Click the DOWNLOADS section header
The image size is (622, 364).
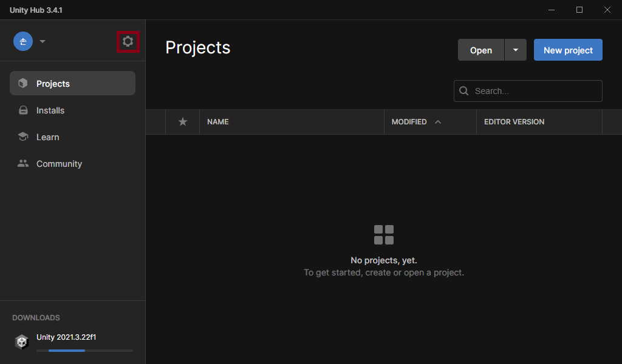36,318
